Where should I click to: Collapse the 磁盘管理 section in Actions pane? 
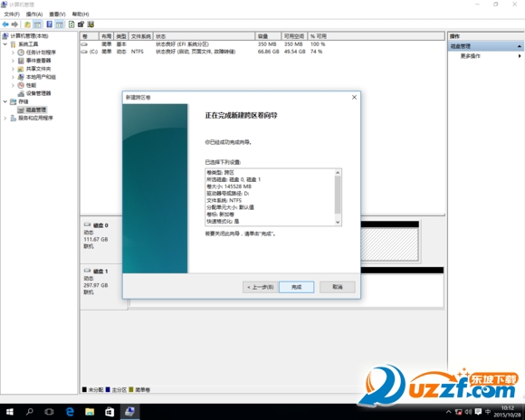(520, 46)
